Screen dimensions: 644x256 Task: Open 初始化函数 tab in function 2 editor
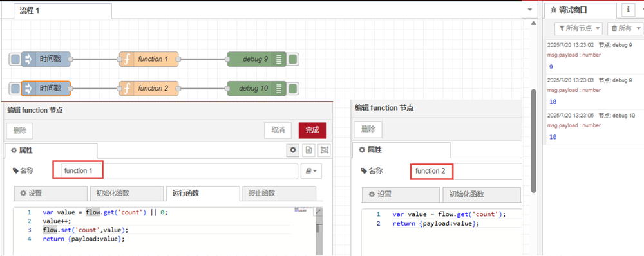pos(481,194)
